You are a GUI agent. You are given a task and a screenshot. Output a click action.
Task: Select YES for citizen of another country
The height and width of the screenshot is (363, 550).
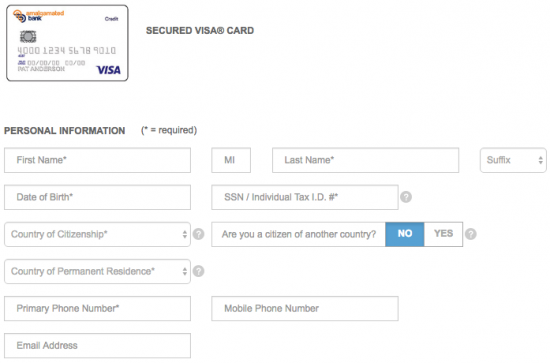tap(443, 234)
